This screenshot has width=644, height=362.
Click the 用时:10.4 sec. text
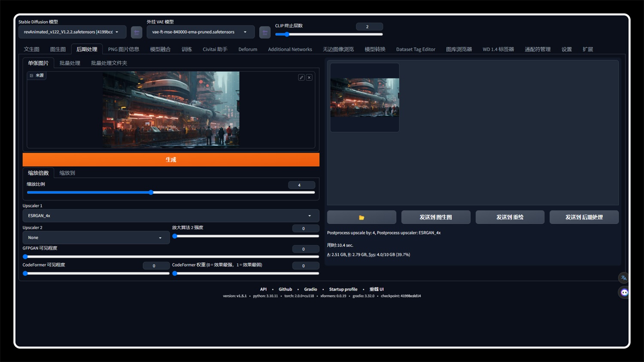click(340, 245)
